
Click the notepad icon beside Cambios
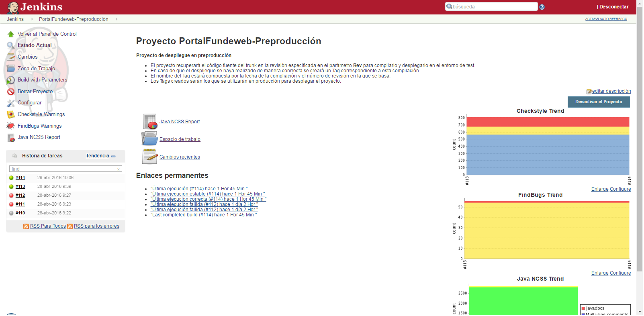11,57
